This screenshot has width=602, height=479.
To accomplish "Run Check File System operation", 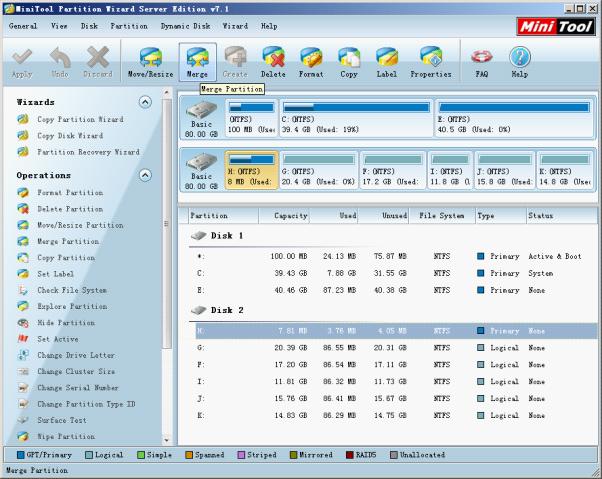I will tap(62, 290).
